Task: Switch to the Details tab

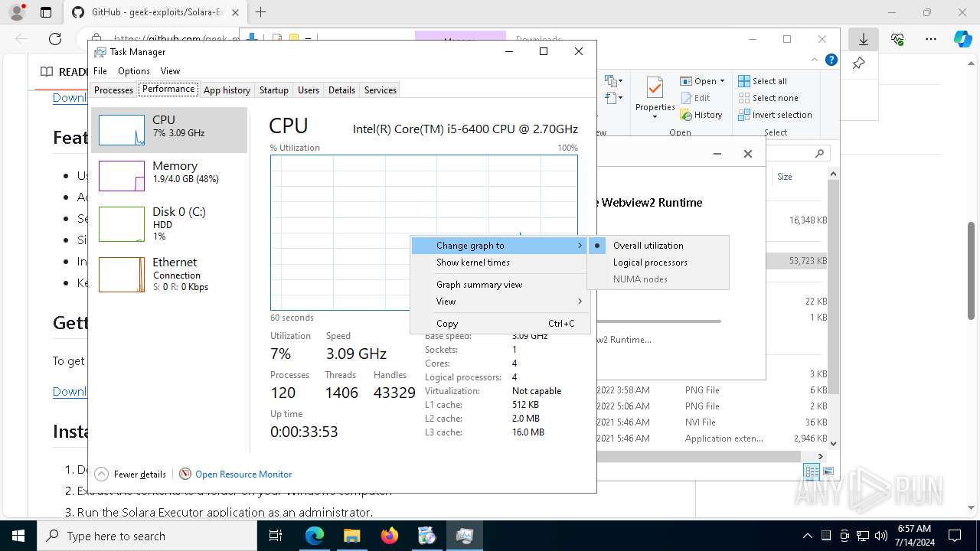Action: [x=341, y=90]
